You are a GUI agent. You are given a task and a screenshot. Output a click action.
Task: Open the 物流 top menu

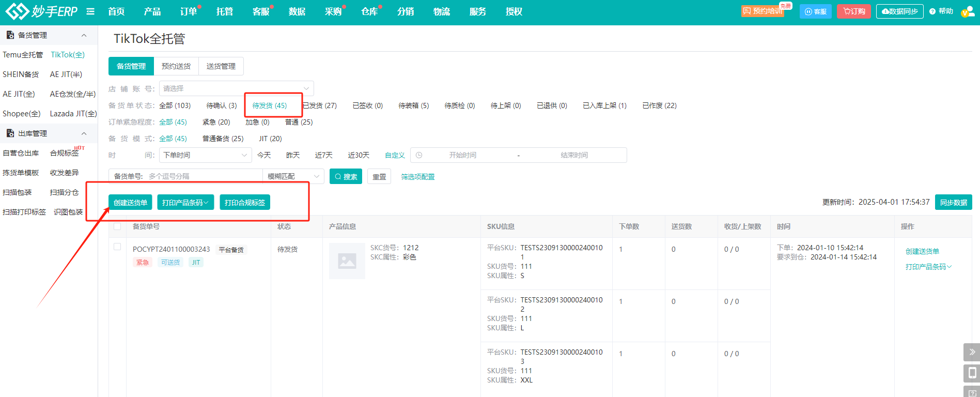pos(442,11)
